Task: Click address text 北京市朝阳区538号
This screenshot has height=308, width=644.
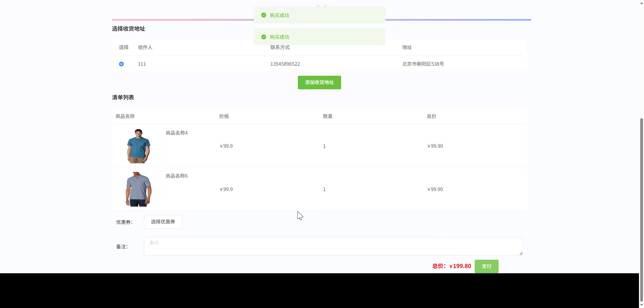Action: pos(423,64)
